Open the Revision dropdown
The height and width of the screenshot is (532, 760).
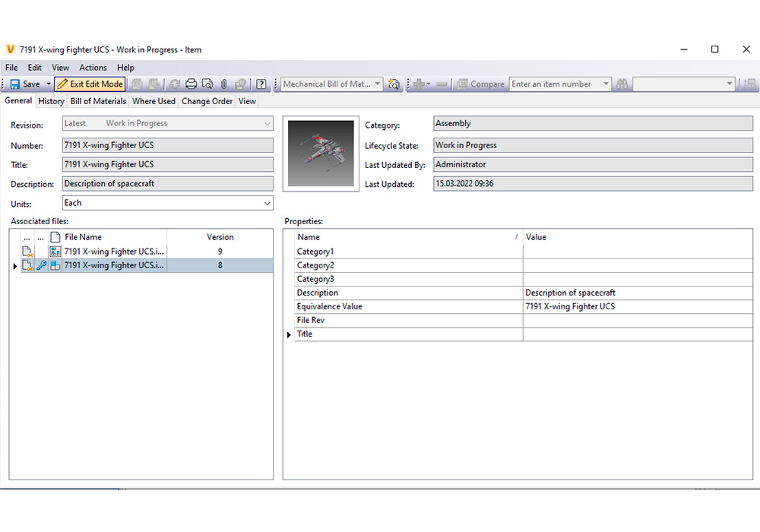(168, 124)
